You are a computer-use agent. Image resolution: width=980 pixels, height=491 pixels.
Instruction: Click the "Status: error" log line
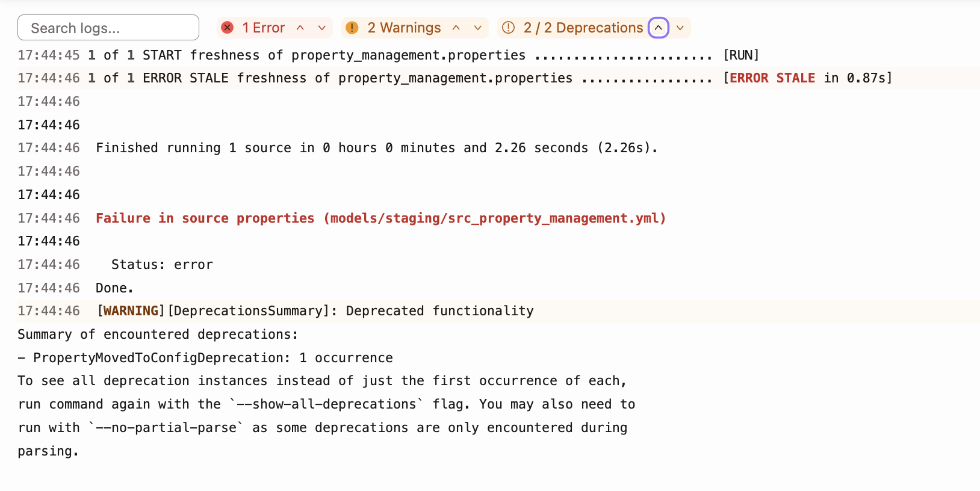pos(161,264)
